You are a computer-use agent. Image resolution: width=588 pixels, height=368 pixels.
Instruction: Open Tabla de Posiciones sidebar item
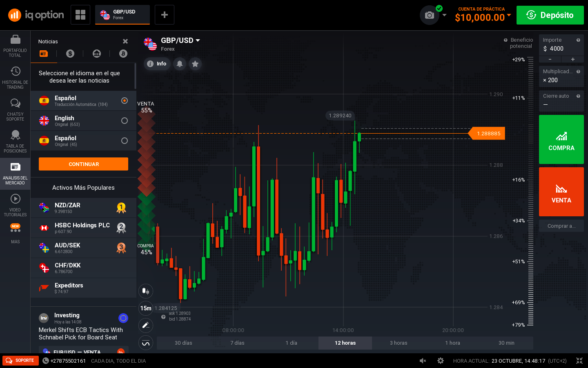tap(15, 142)
